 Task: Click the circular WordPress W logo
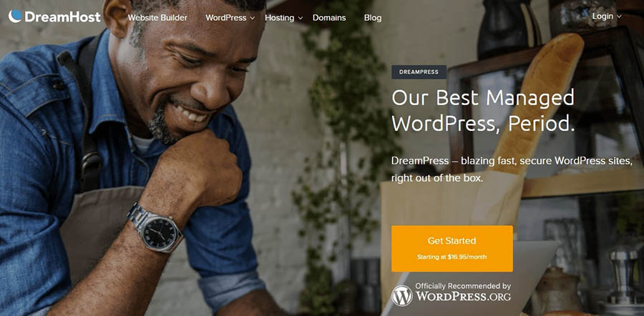click(x=401, y=295)
